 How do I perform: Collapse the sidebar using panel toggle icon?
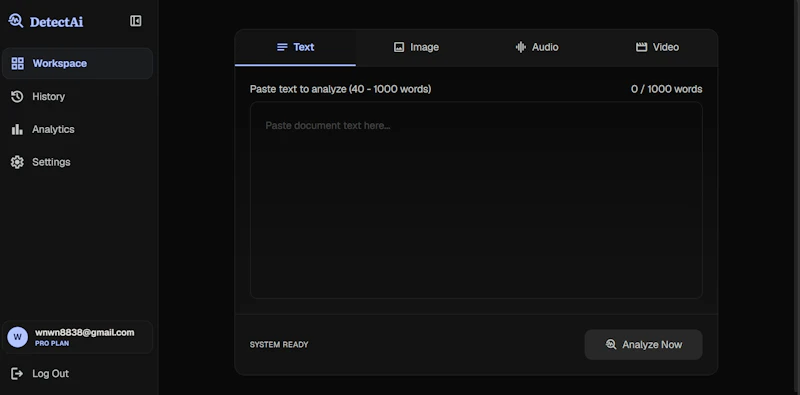(x=136, y=21)
